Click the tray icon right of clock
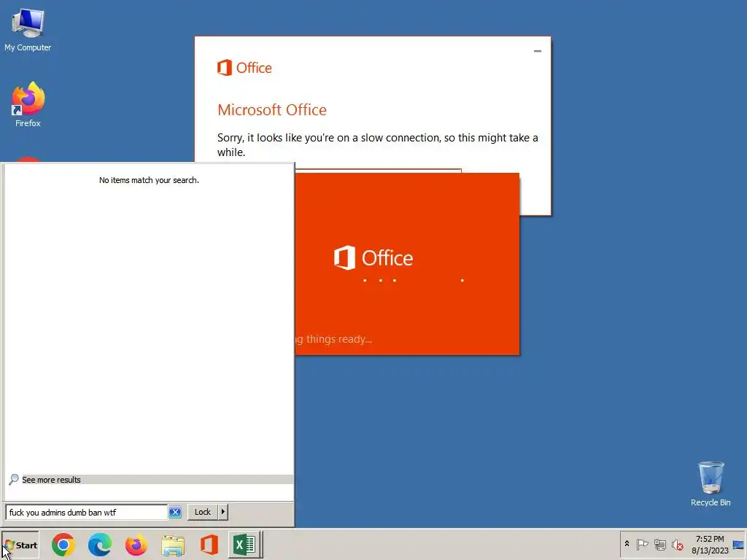This screenshot has height=560, width=747. (x=738, y=545)
